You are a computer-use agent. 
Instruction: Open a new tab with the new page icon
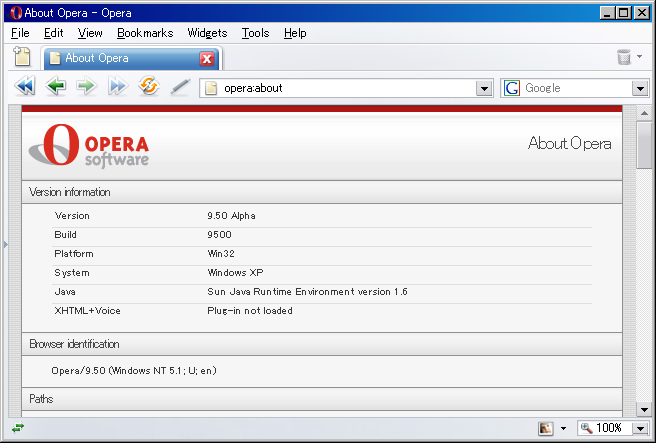click(x=22, y=56)
